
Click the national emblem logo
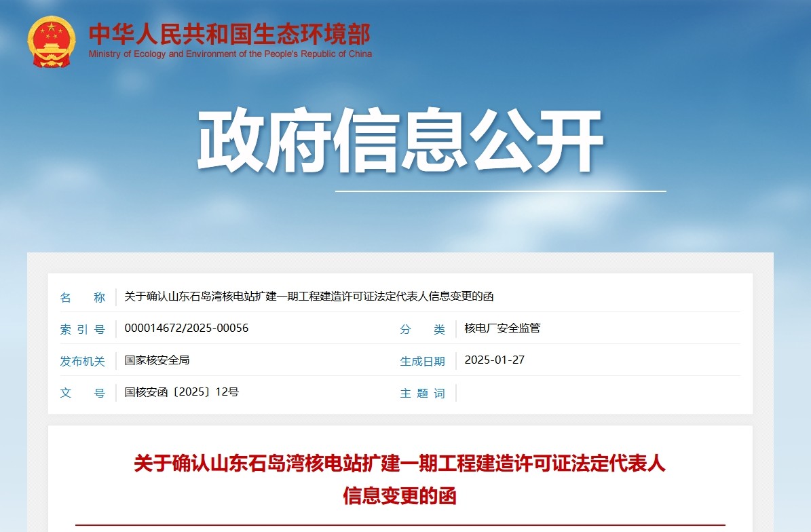(x=52, y=41)
